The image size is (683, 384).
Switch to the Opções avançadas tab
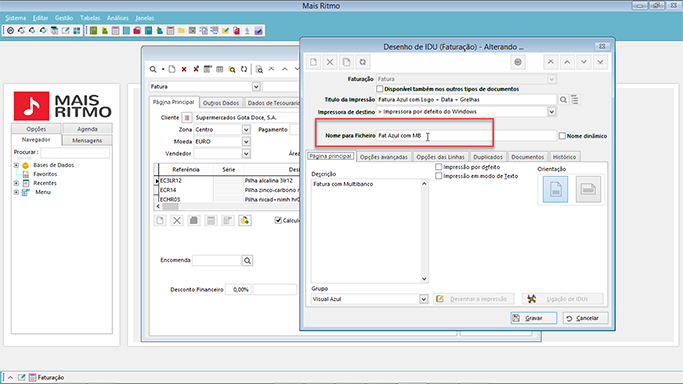tap(383, 157)
